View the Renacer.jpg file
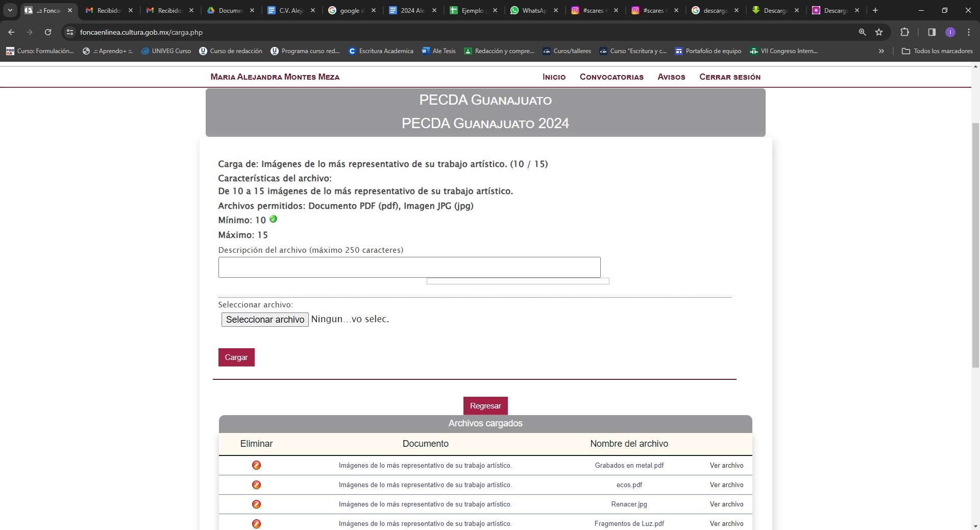This screenshot has width=980, height=530. [x=726, y=504]
